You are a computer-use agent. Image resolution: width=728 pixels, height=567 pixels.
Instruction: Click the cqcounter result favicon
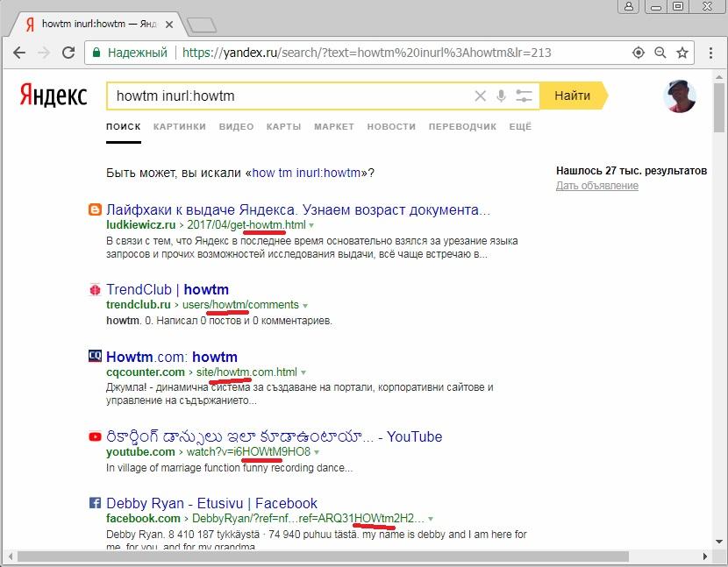[95, 356]
